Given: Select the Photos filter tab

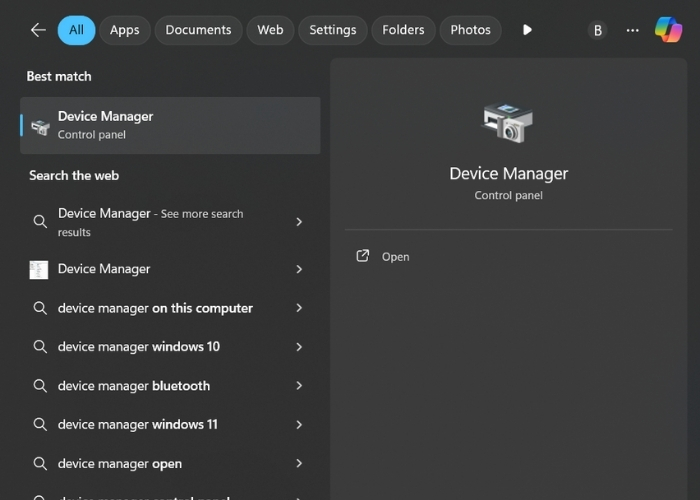Looking at the screenshot, I should [x=470, y=30].
